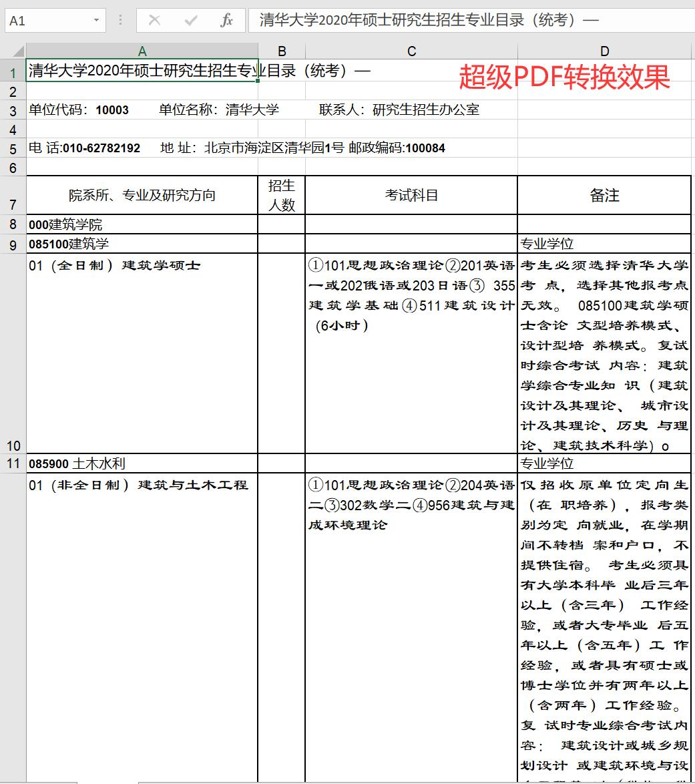This screenshot has width=695, height=784.
Task: Click cell 085100建筑学
Action: click(x=142, y=244)
